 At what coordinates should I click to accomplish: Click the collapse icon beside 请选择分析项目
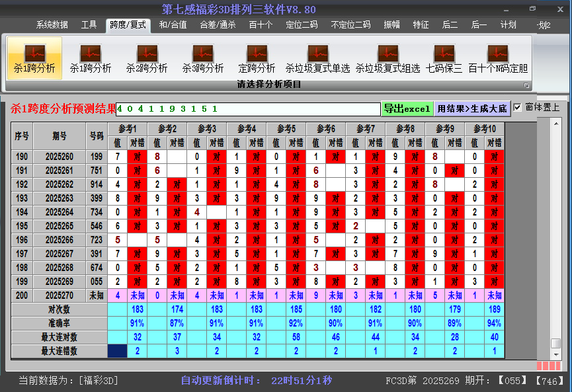click(x=526, y=85)
